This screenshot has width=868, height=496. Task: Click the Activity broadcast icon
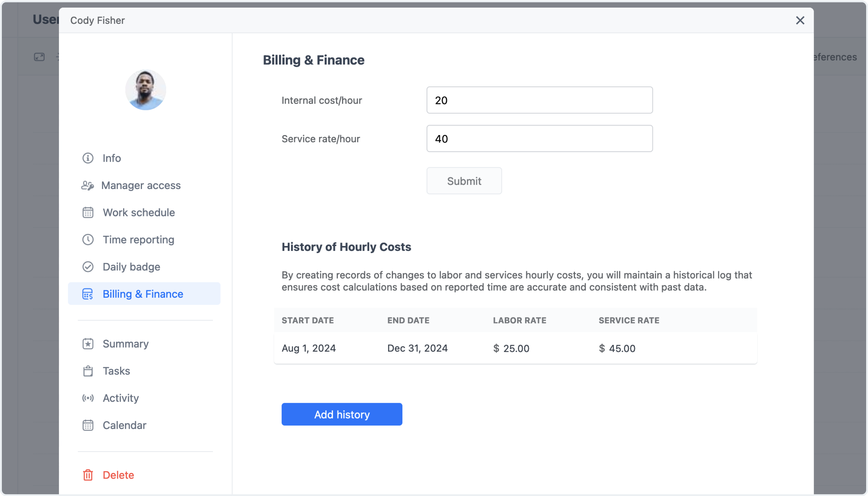point(88,398)
